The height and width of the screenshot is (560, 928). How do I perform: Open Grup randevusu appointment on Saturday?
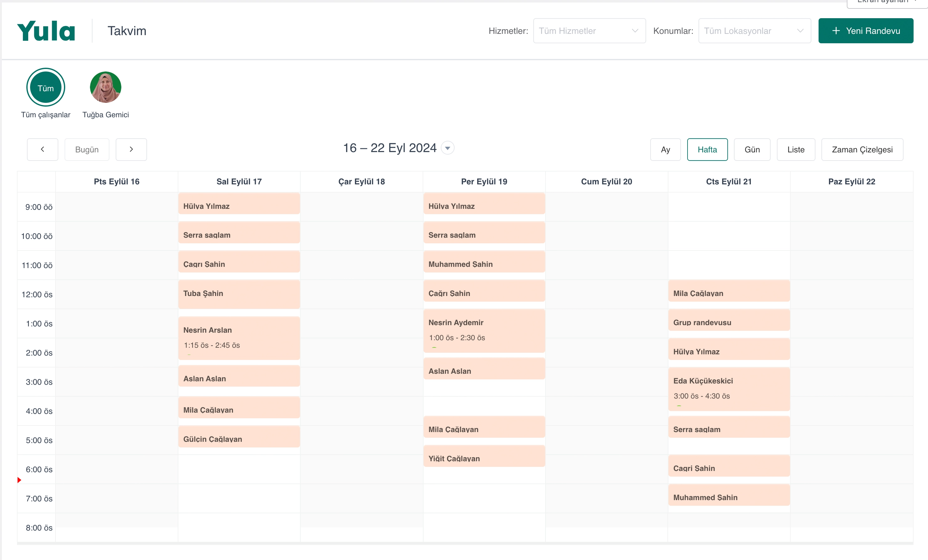(729, 320)
